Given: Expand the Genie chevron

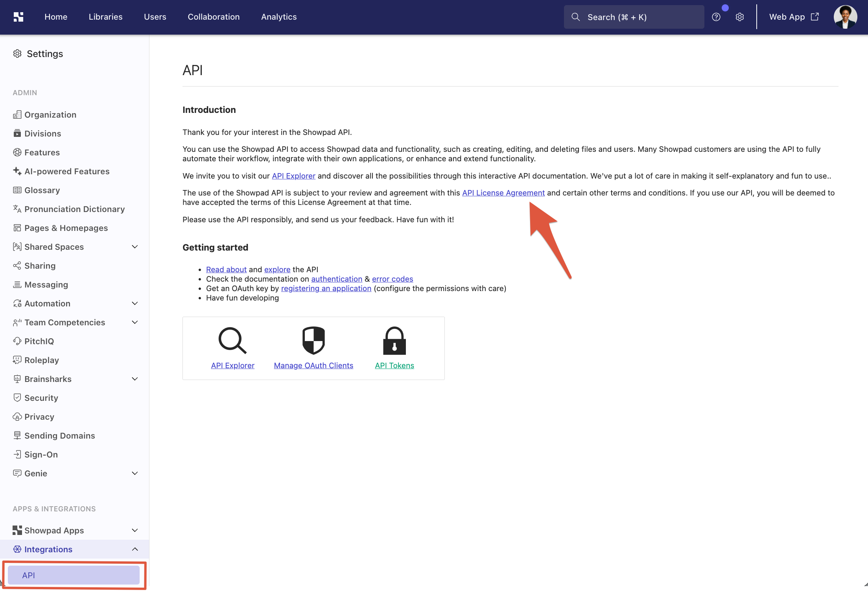Looking at the screenshot, I should (135, 473).
